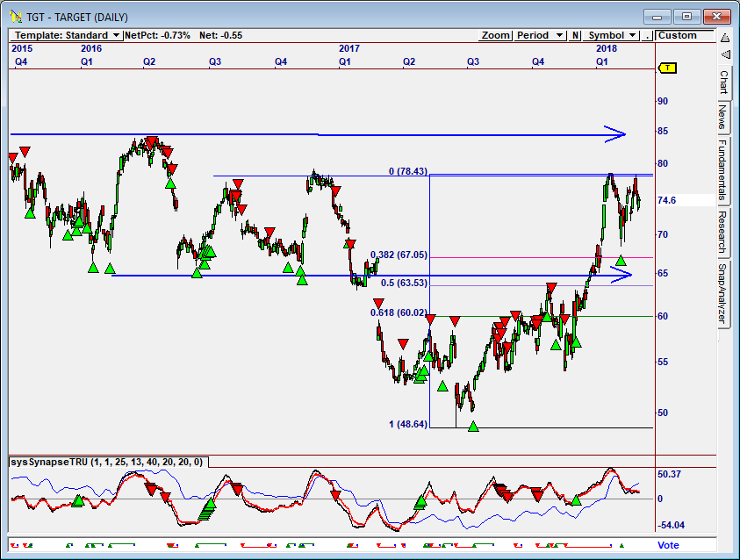Screen dimensions: 740x560
Task: Click green buy arrow under the 2018 Q1 dip
Action: click(x=621, y=261)
